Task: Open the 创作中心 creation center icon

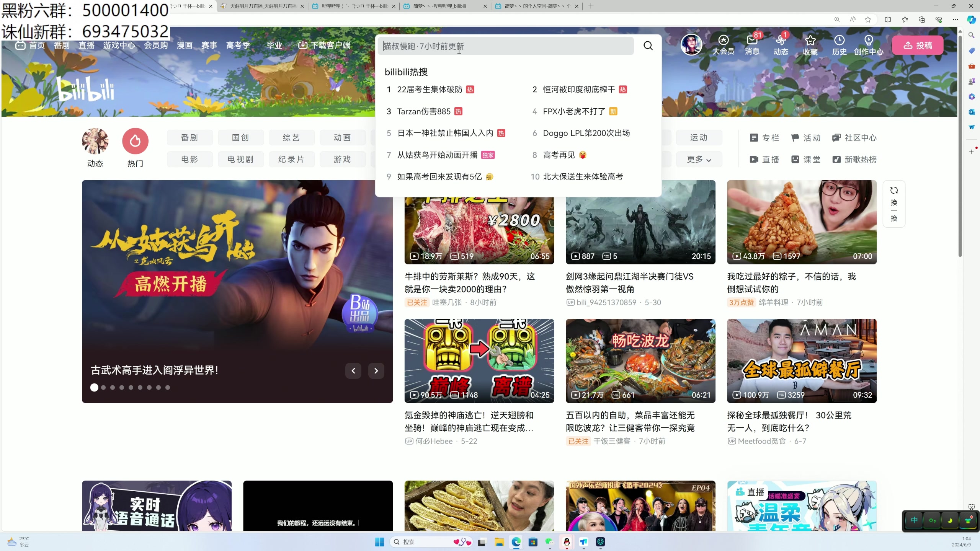Action: 869,44
